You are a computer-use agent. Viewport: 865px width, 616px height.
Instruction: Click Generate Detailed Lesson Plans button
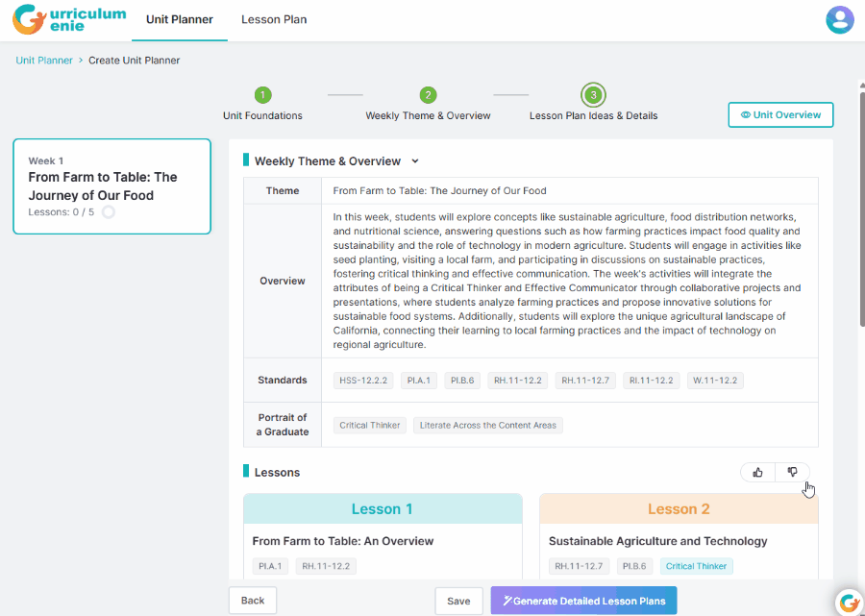pyautogui.click(x=583, y=601)
